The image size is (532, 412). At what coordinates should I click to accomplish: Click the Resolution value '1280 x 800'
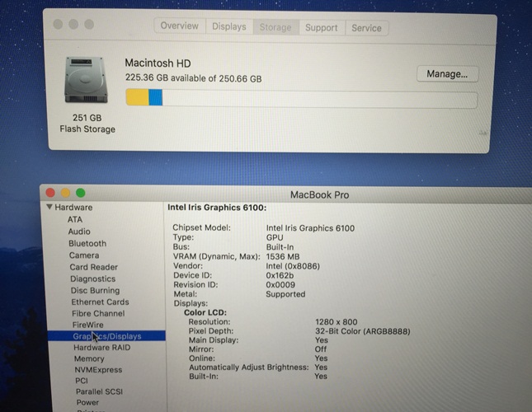coord(337,321)
